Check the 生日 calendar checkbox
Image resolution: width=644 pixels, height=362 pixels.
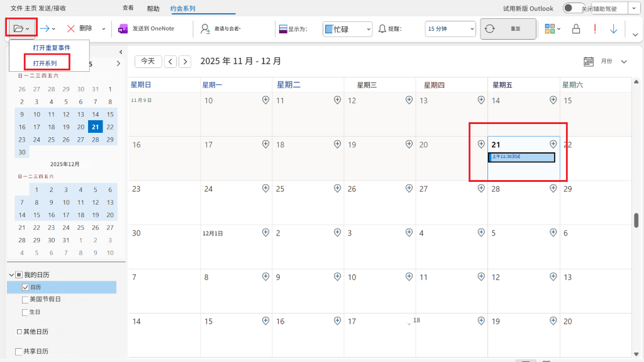[x=25, y=312]
